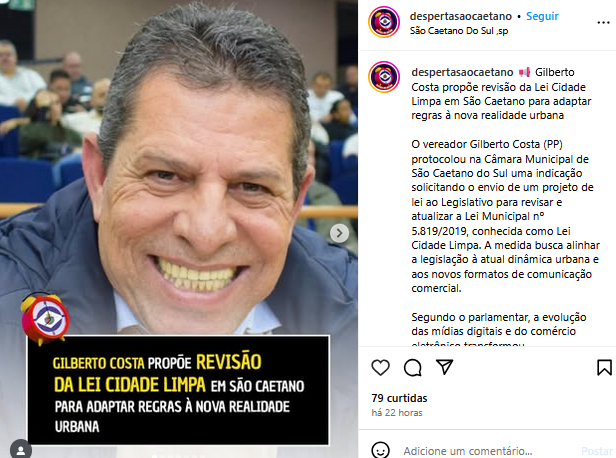Click the header profile avatar of despertasaocaetano
616x458 pixels.
point(384,22)
